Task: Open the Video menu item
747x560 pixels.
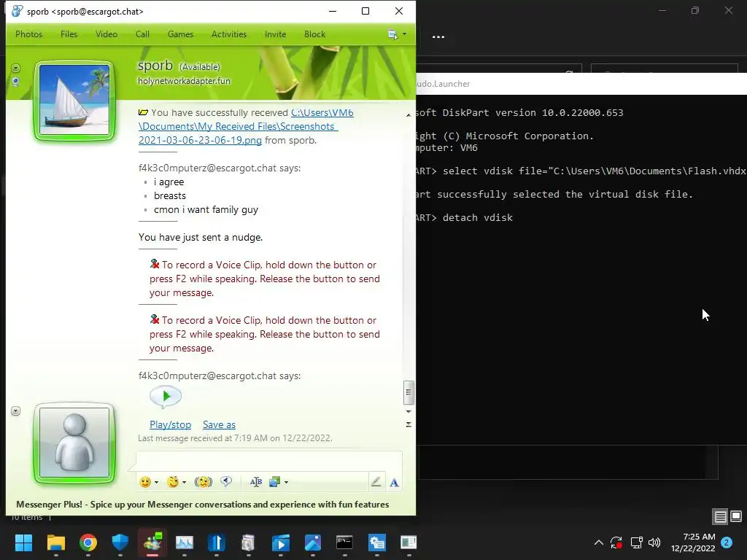Action: [107, 34]
